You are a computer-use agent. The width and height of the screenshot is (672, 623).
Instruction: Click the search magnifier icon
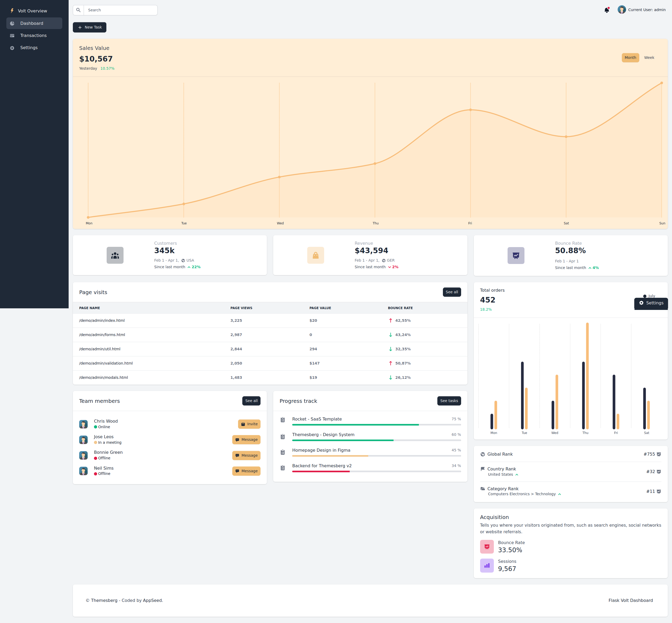point(78,10)
